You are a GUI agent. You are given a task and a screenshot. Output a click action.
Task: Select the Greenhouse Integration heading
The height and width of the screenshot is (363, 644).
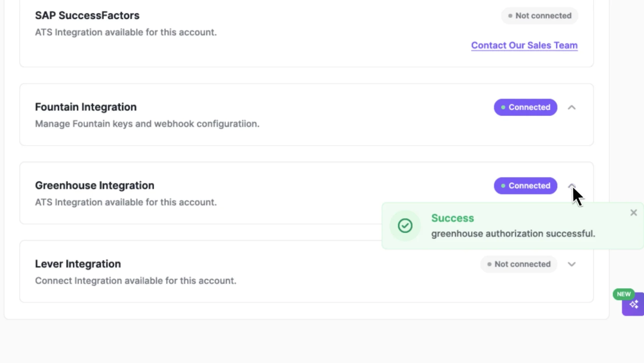point(95,185)
